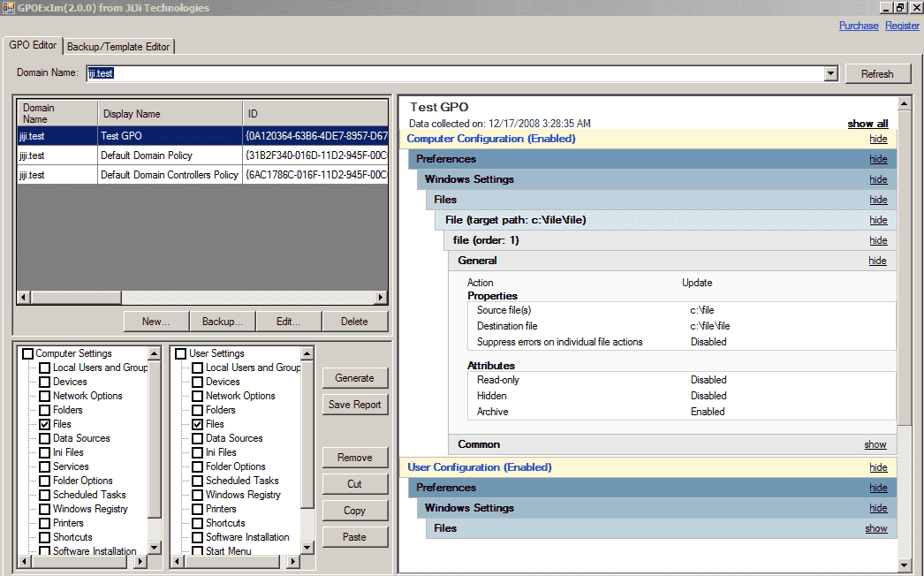Select the GPO Editor tab

click(33, 45)
